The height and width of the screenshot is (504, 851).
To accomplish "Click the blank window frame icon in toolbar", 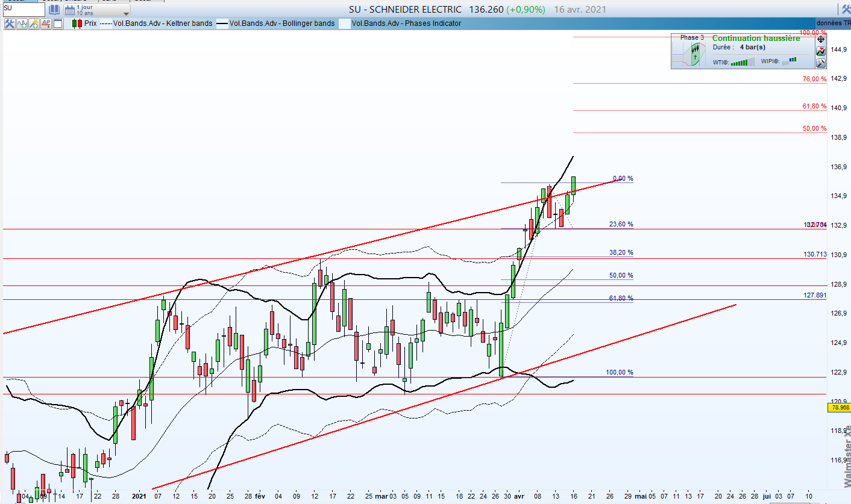I will pyautogui.click(x=58, y=23).
